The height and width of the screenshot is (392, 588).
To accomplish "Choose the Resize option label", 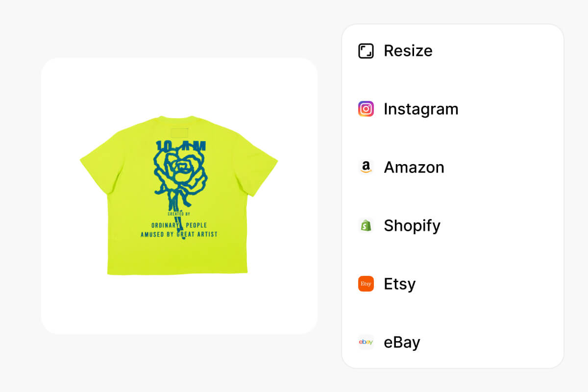I will pyautogui.click(x=408, y=51).
